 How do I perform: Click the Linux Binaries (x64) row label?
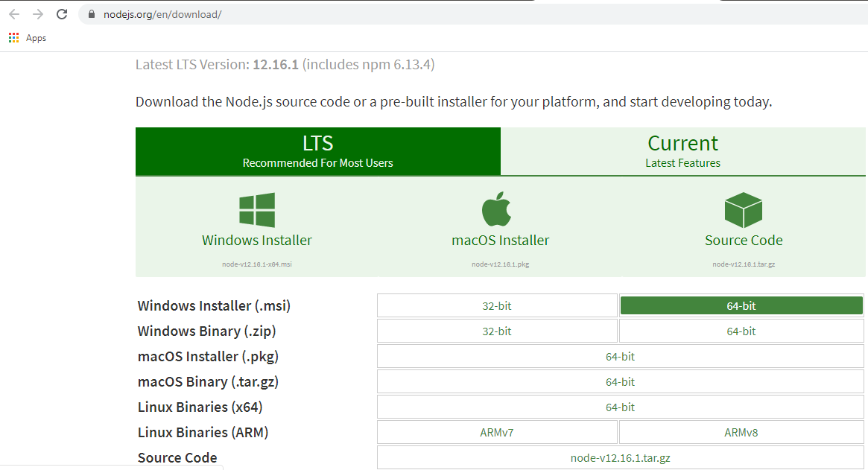tap(200, 407)
